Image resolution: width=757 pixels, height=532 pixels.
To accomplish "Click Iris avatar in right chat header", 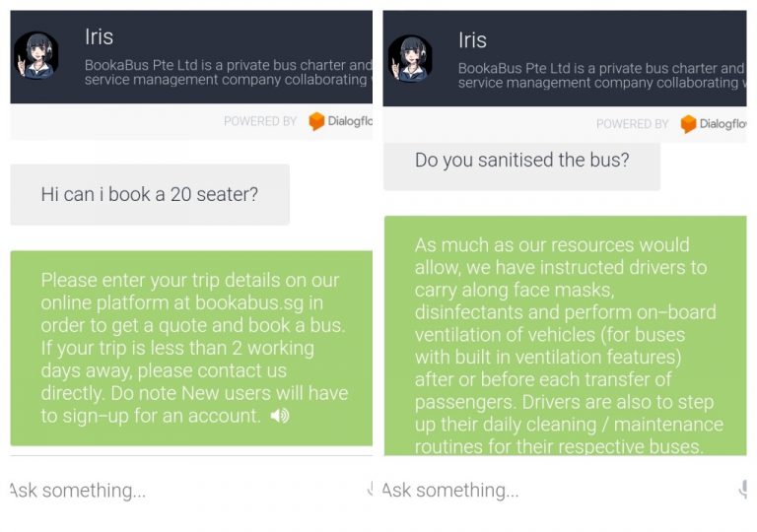I will pyautogui.click(x=410, y=58).
